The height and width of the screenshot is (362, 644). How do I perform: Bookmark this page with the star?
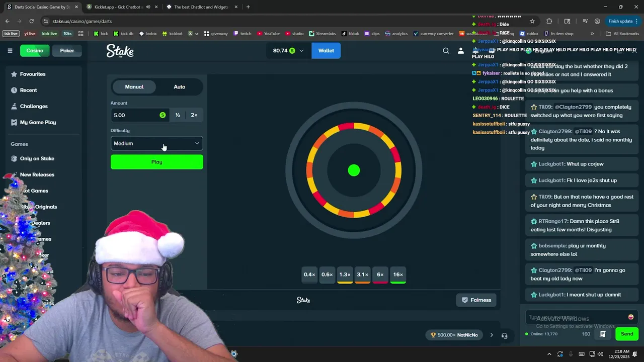pos(532,21)
